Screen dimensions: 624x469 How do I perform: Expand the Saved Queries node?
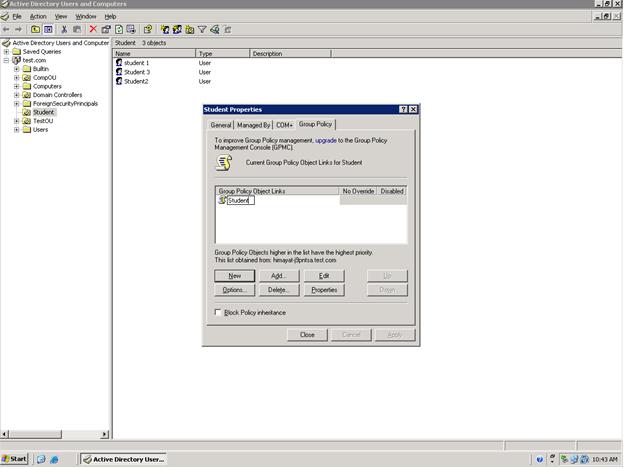(x=6, y=52)
